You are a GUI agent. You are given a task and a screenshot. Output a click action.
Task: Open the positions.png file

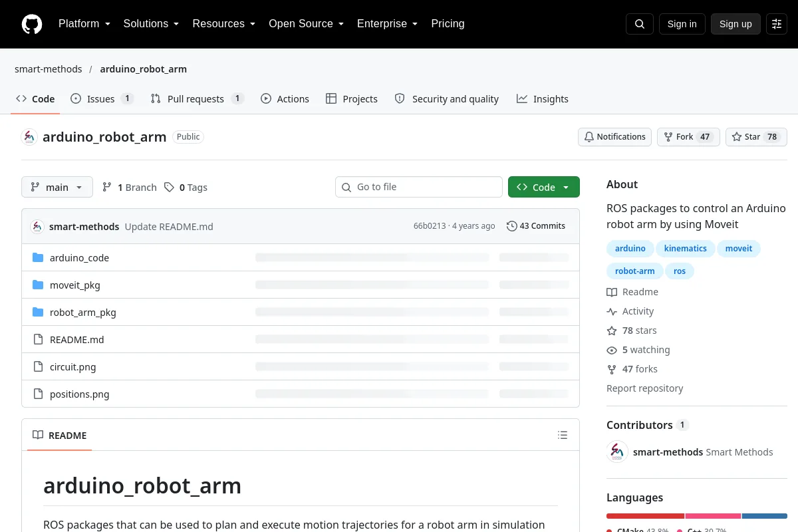(80, 394)
